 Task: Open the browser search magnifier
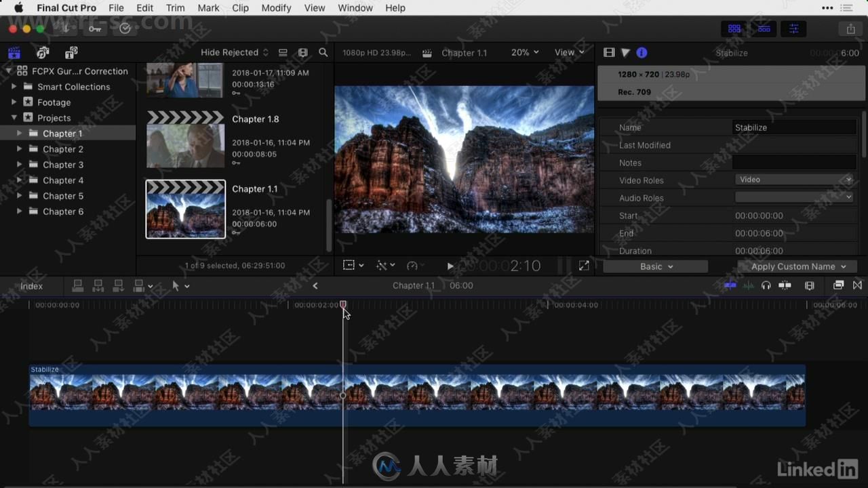pyautogui.click(x=323, y=53)
